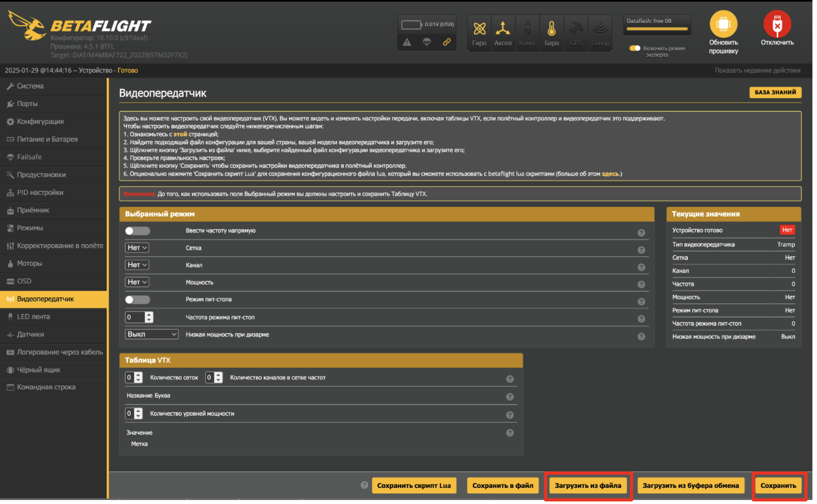Click the Update Firmware chip icon
The width and height of the screenshot is (817, 504).
(723, 25)
